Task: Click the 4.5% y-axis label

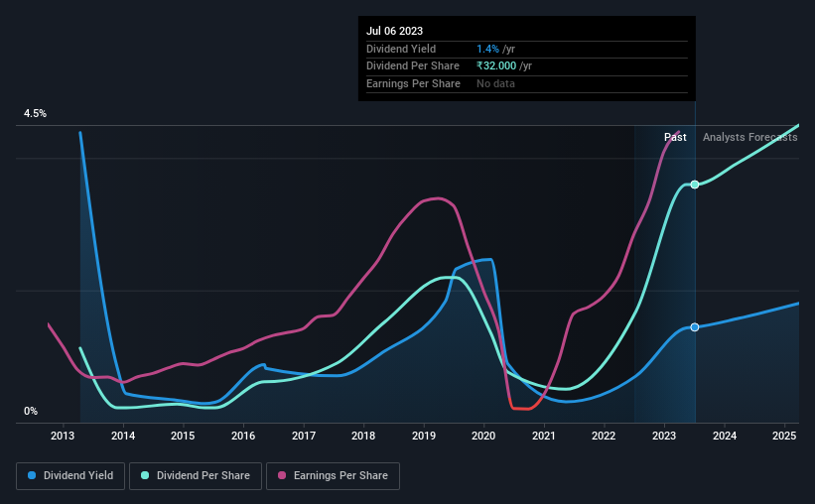Action: click(35, 113)
